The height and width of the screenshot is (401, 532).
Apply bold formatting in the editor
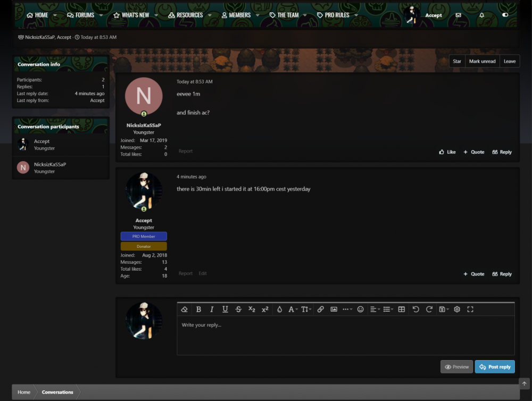tap(198, 310)
